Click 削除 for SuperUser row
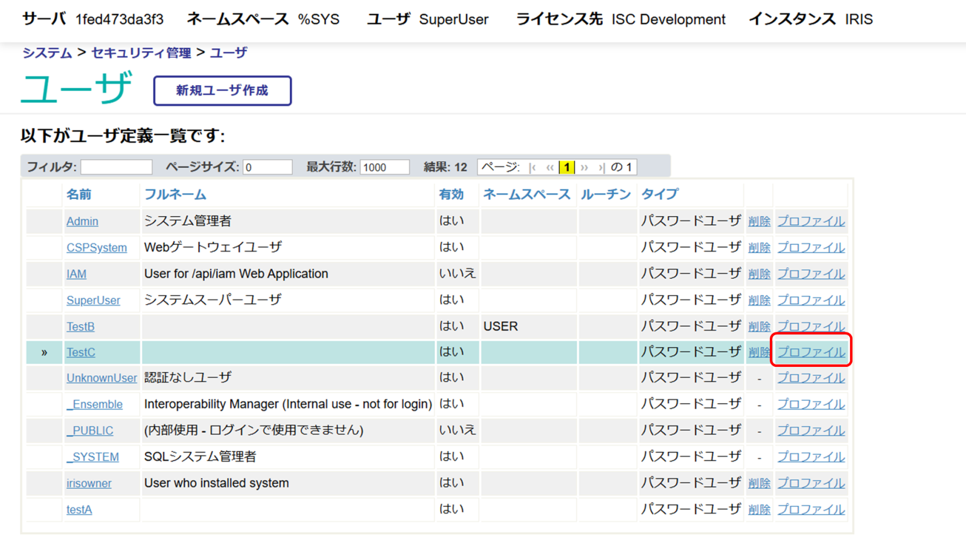This screenshot has height=560, width=966. (759, 301)
